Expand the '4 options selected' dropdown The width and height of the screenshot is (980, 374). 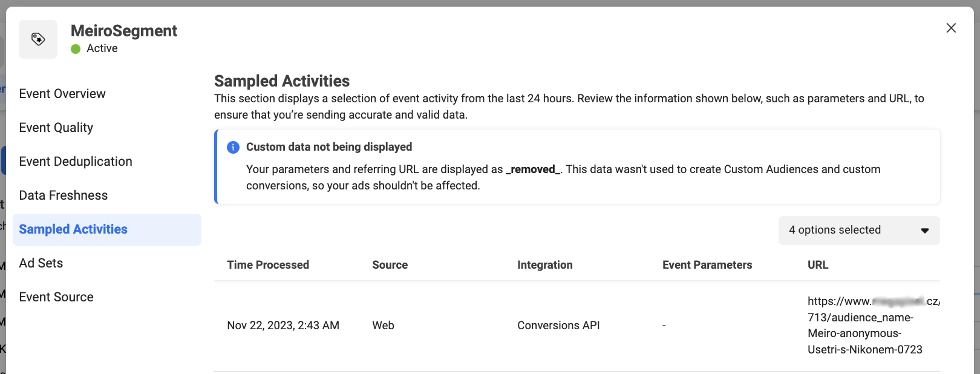click(x=859, y=231)
